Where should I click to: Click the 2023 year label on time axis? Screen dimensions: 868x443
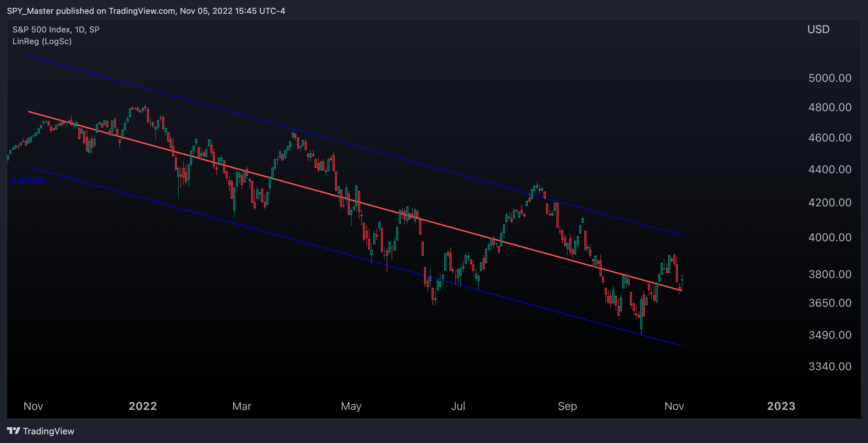point(781,406)
